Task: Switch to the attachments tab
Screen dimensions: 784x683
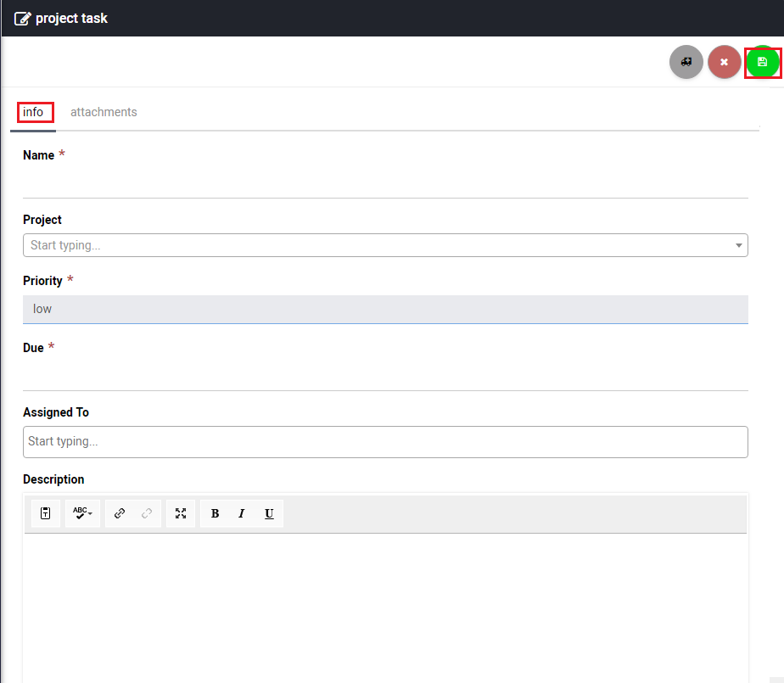Action: tap(104, 112)
